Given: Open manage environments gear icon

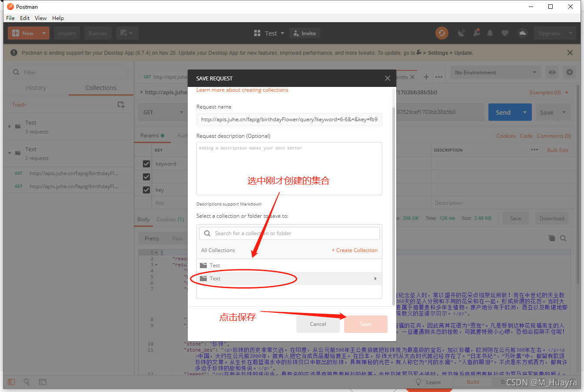Looking at the screenshot, I should pyautogui.click(x=569, y=73).
